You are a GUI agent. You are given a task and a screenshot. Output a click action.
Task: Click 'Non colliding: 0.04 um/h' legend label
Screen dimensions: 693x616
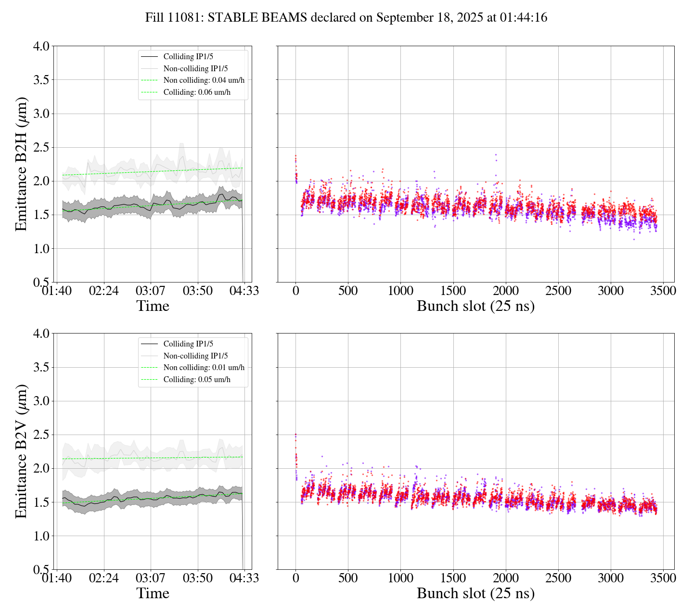point(204,80)
